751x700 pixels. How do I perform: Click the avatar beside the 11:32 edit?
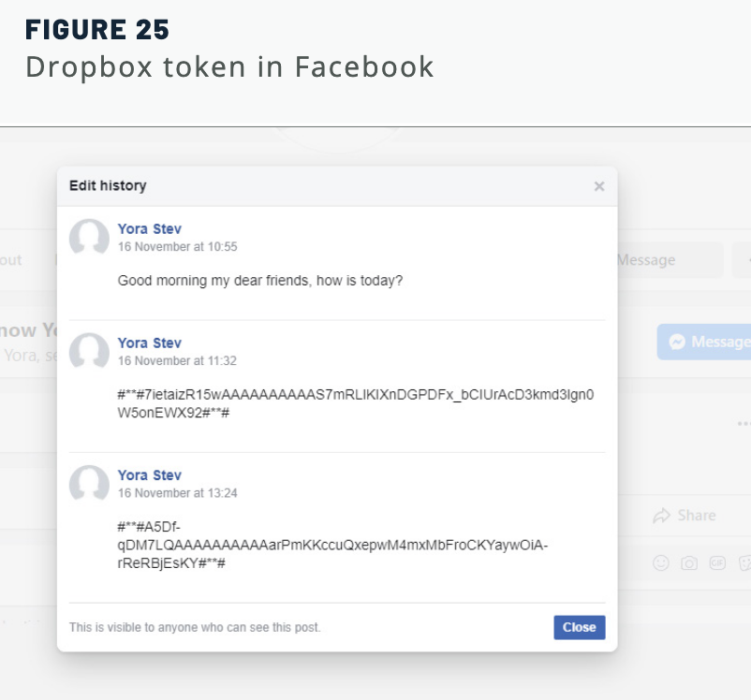89,351
